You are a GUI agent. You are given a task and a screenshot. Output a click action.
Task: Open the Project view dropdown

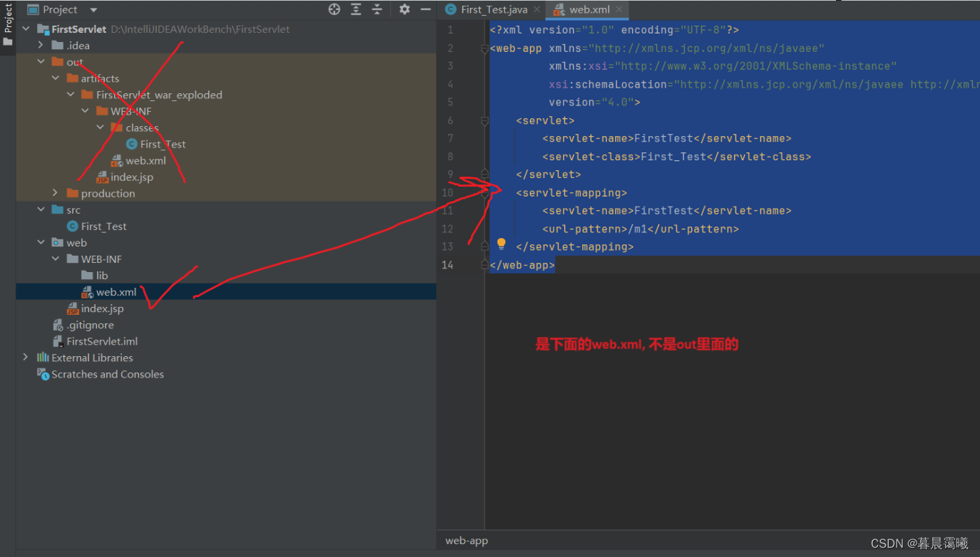click(94, 10)
